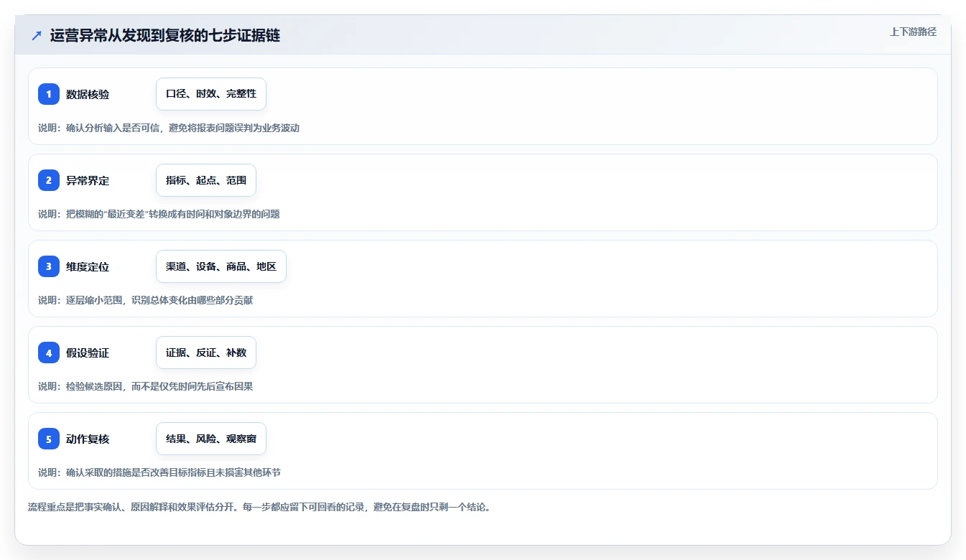Select the 结果、风险、观察窗 chip
This screenshot has height=560, width=966.
tap(211, 439)
